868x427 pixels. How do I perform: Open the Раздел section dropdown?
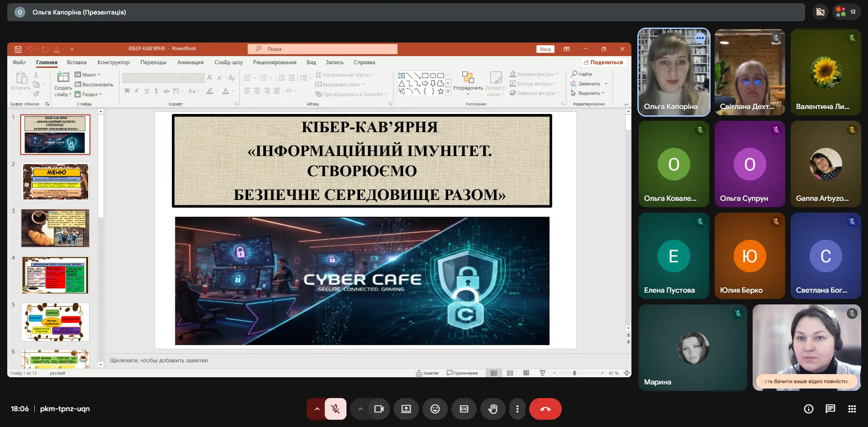(x=89, y=94)
